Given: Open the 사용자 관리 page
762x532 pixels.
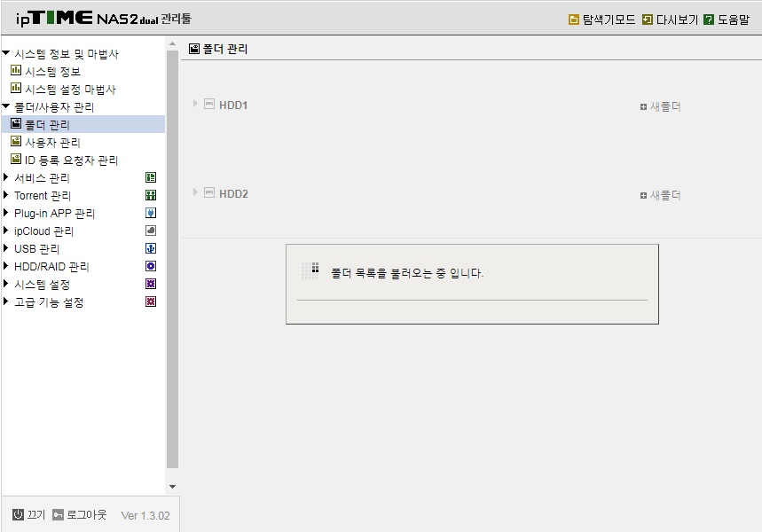Looking at the screenshot, I should (x=52, y=143).
